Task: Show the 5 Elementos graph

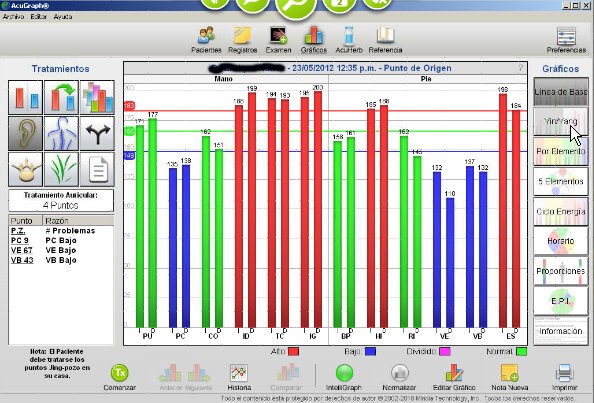Action: [561, 181]
